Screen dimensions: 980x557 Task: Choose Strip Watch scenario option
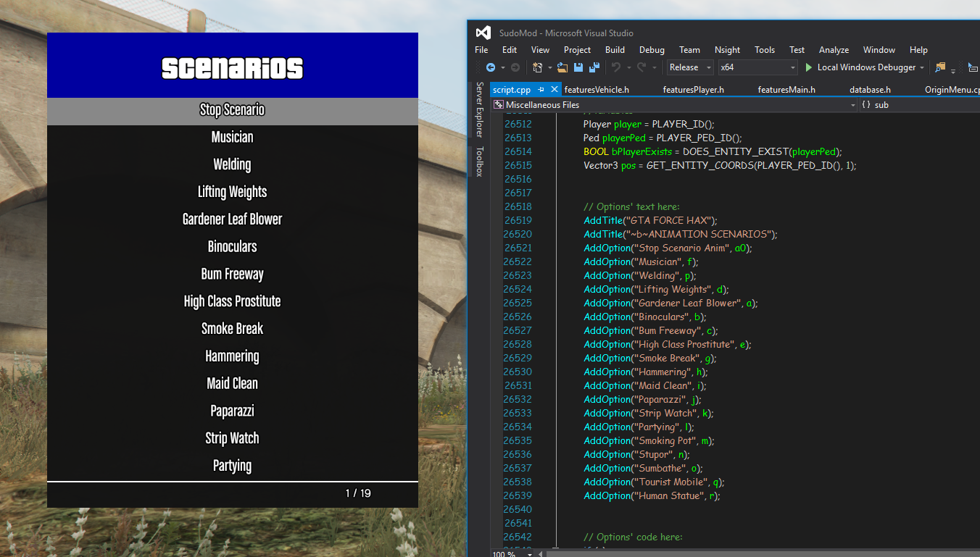pos(233,440)
